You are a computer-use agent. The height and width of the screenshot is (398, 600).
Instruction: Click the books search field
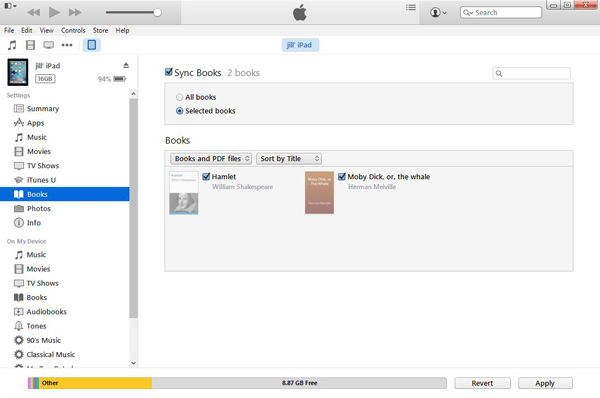tap(532, 73)
